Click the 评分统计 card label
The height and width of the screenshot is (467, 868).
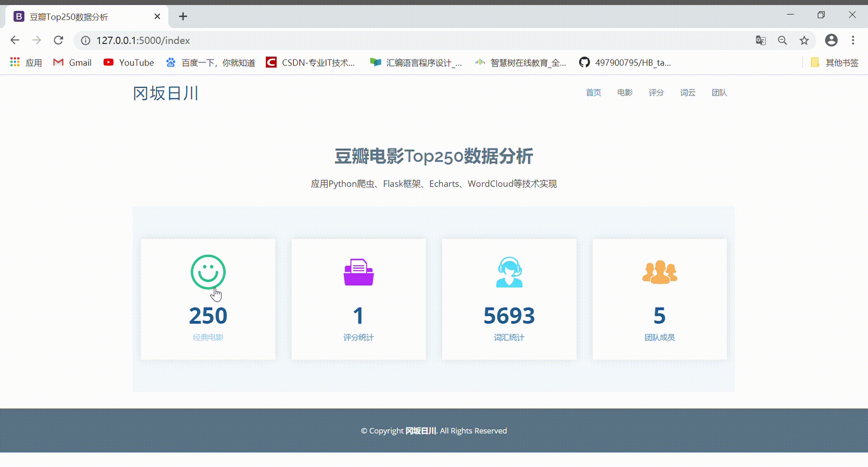click(x=359, y=338)
